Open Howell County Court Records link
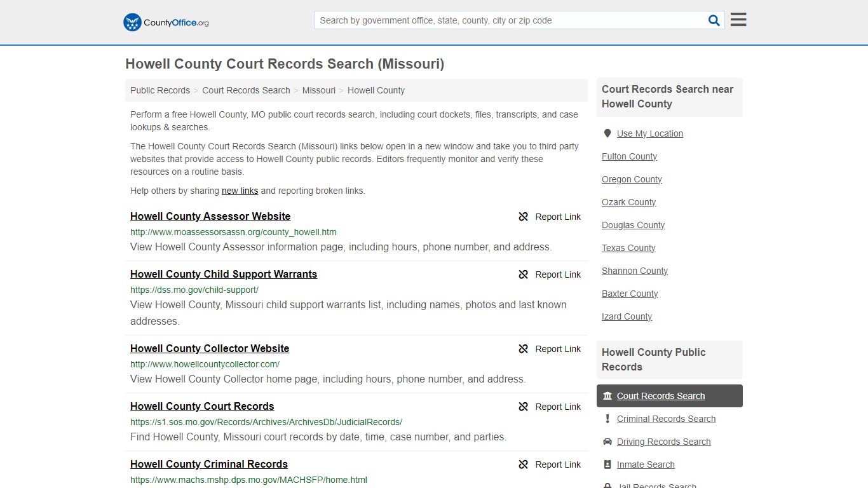The height and width of the screenshot is (488, 868). coord(202,407)
